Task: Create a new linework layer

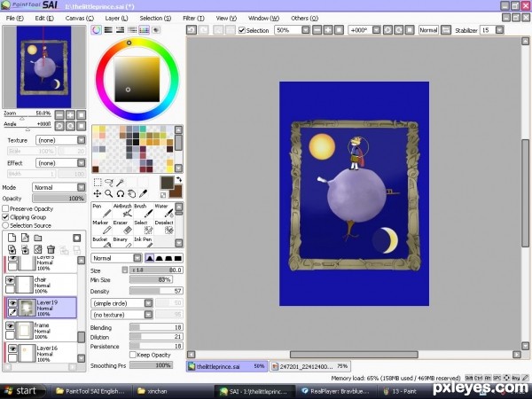Action: click(x=25, y=238)
